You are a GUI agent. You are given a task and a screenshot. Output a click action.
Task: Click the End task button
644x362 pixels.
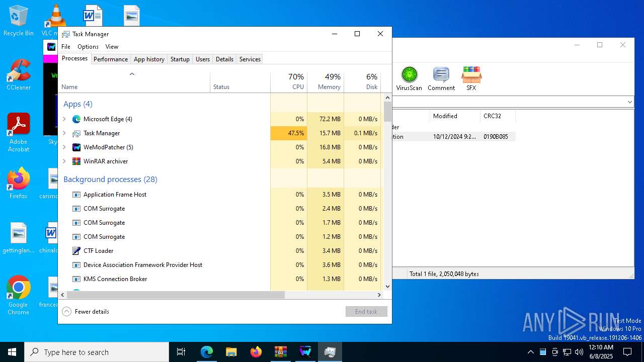366,312
